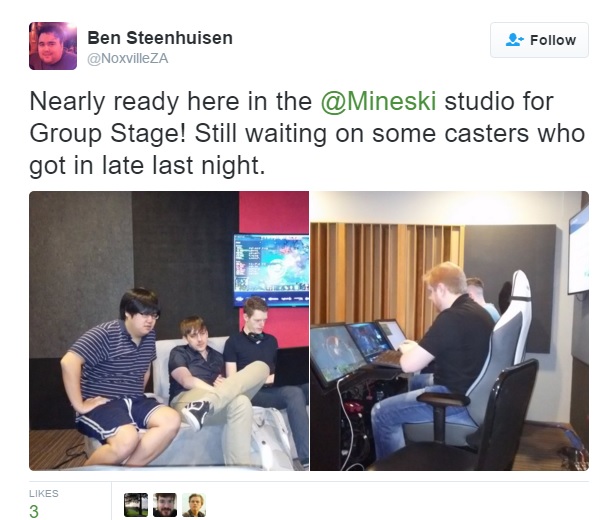Click the monitors on the caster desk
Image resolution: width=604 pixels, height=520 pixels.
tap(358, 349)
